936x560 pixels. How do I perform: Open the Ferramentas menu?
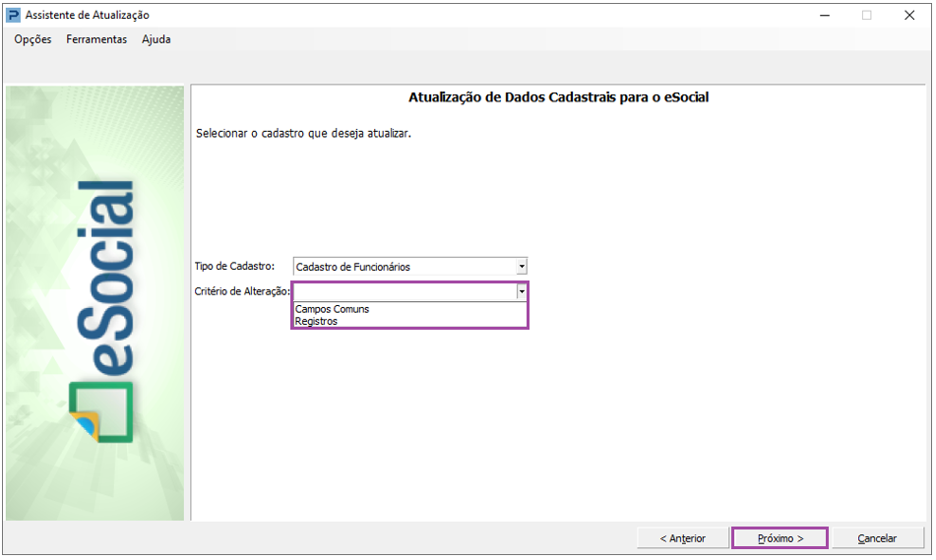pos(96,39)
